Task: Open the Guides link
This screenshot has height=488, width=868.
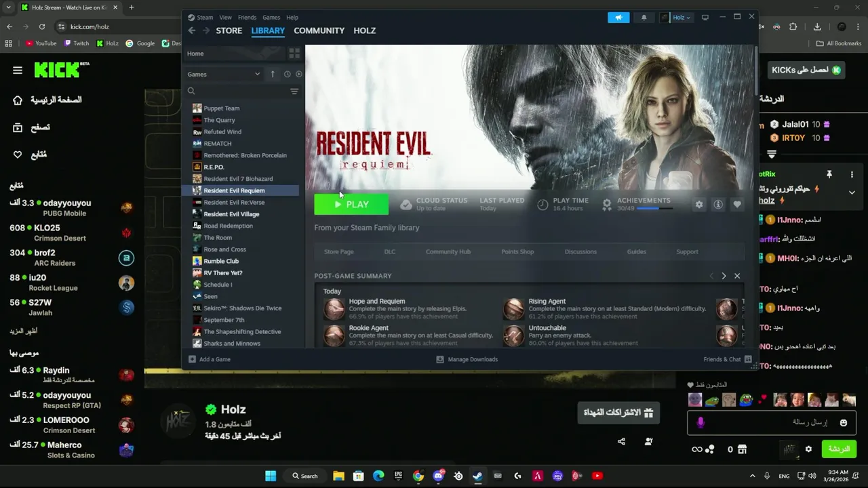Action: 636,251
